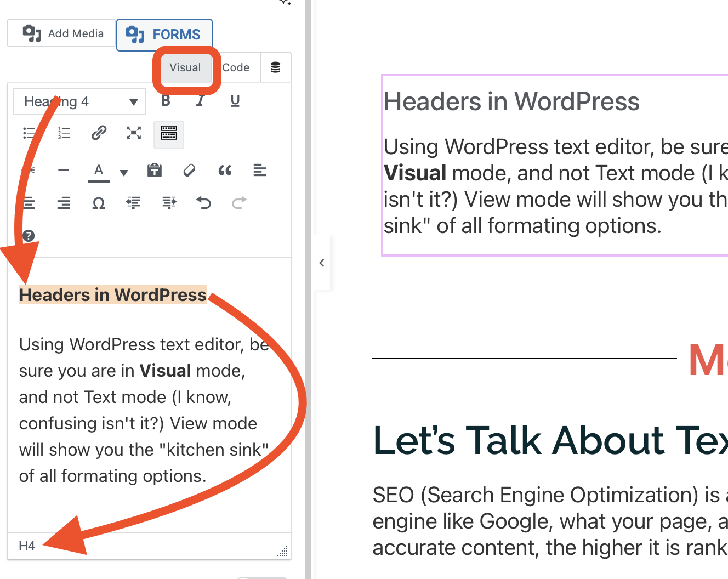Click the SEO paragraph in the preview
Screen dimensions: 728x579
point(550,521)
